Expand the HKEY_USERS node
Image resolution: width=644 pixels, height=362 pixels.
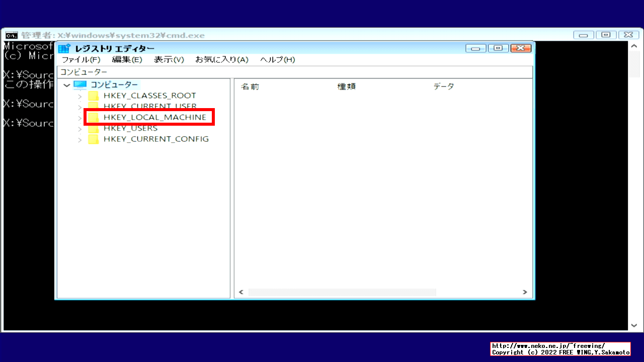point(79,128)
